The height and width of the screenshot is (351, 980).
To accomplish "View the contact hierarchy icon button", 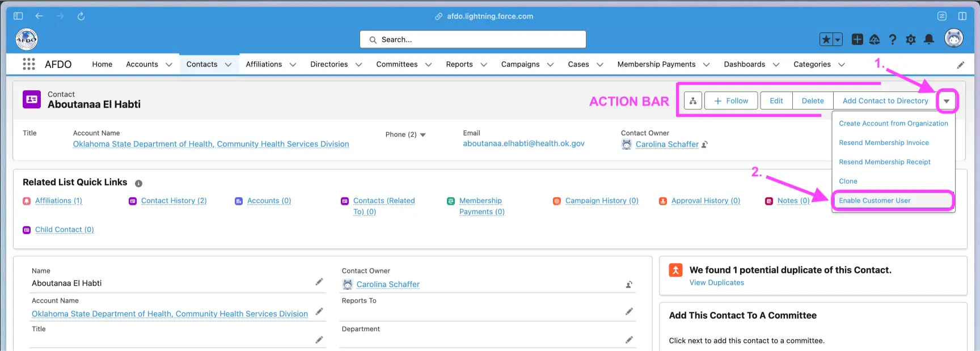I will point(692,101).
